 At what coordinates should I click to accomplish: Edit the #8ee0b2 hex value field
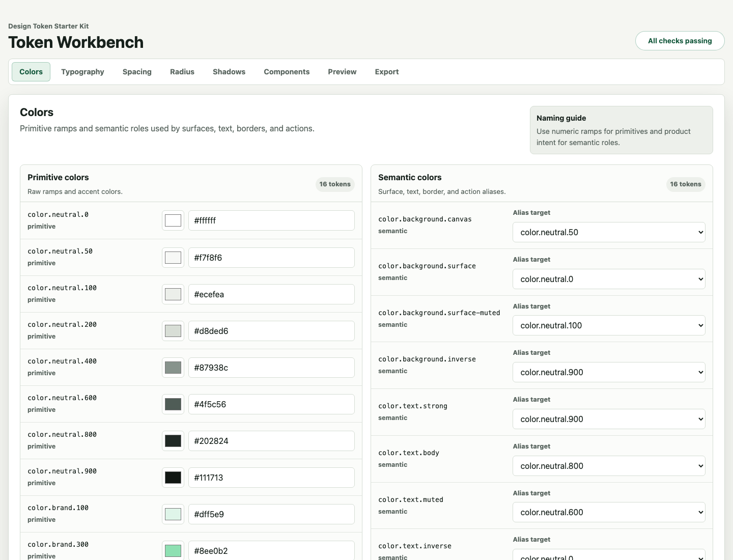(x=271, y=550)
